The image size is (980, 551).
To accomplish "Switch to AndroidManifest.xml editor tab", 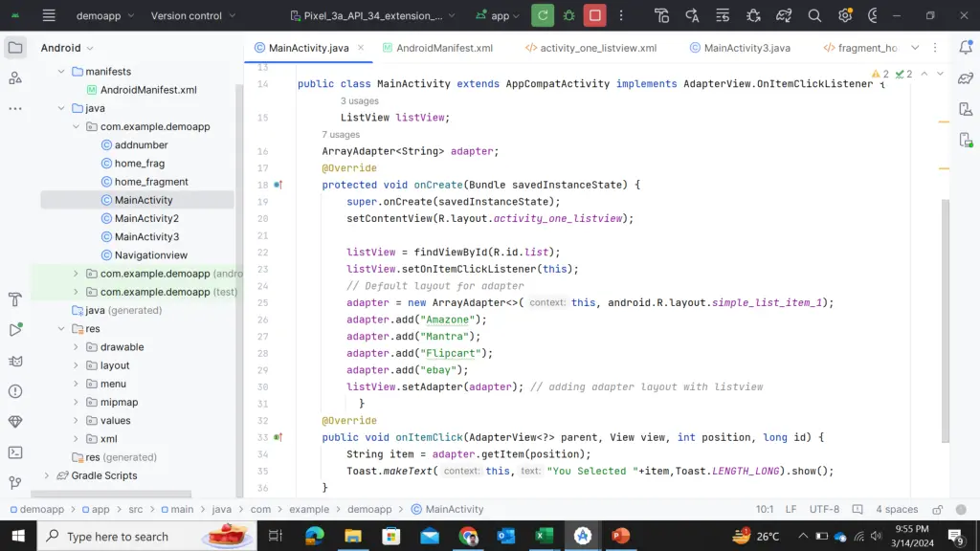I will (437, 48).
